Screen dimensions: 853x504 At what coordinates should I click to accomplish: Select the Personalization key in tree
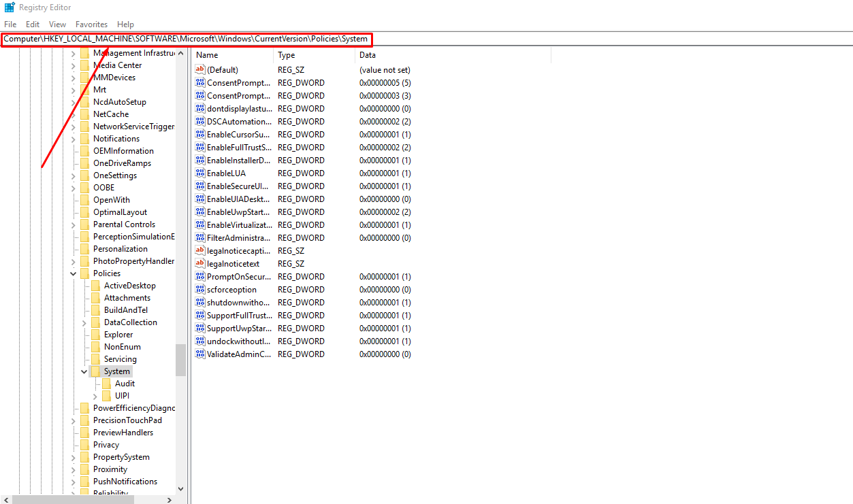tap(120, 249)
